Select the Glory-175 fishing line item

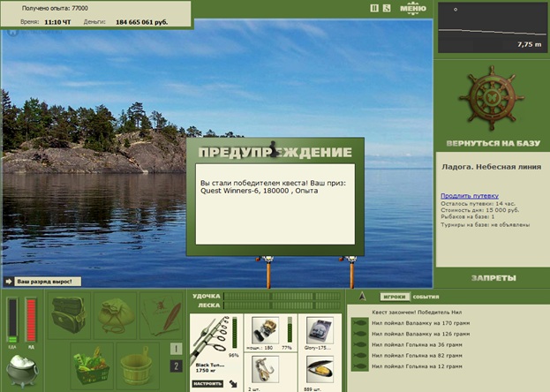pos(320,330)
